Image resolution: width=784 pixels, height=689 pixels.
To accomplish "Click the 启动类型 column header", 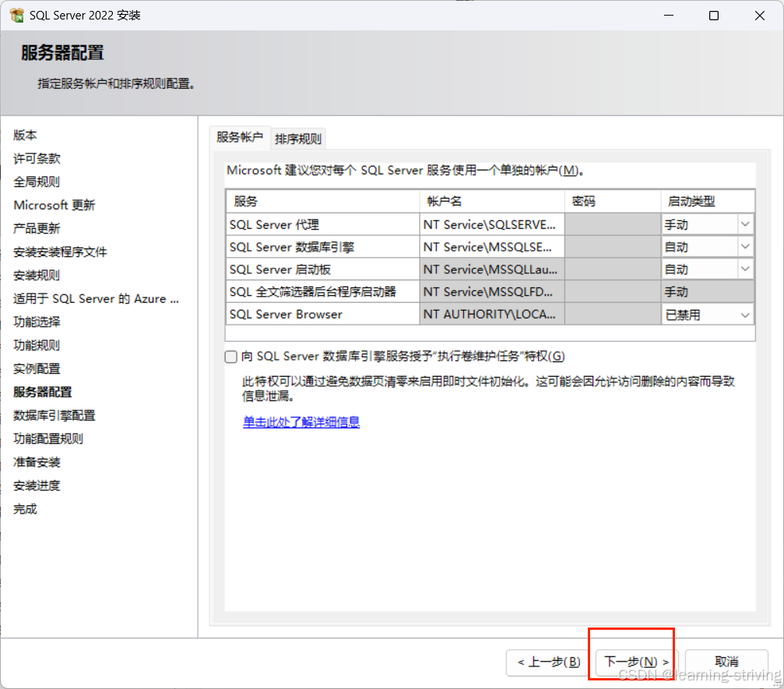I will tap(708, 201).
